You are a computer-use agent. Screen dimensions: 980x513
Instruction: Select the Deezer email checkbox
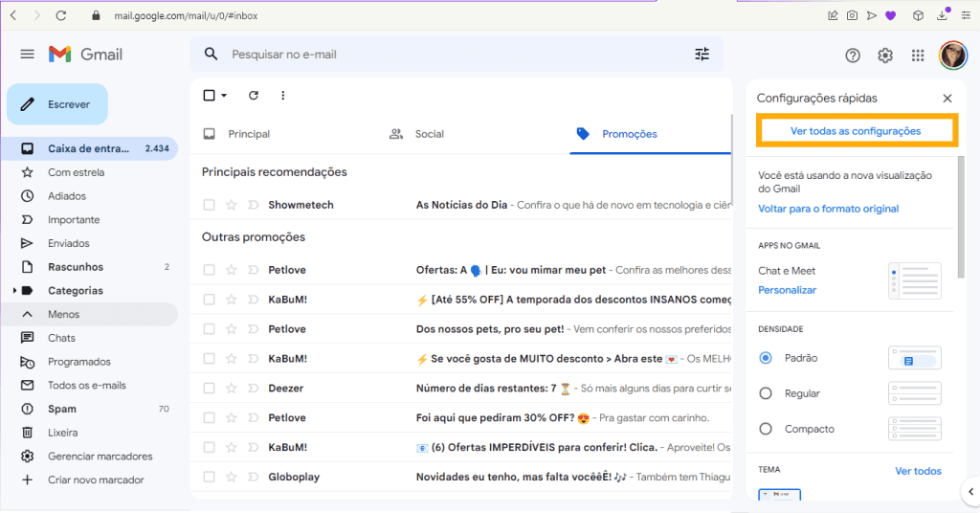209,388
